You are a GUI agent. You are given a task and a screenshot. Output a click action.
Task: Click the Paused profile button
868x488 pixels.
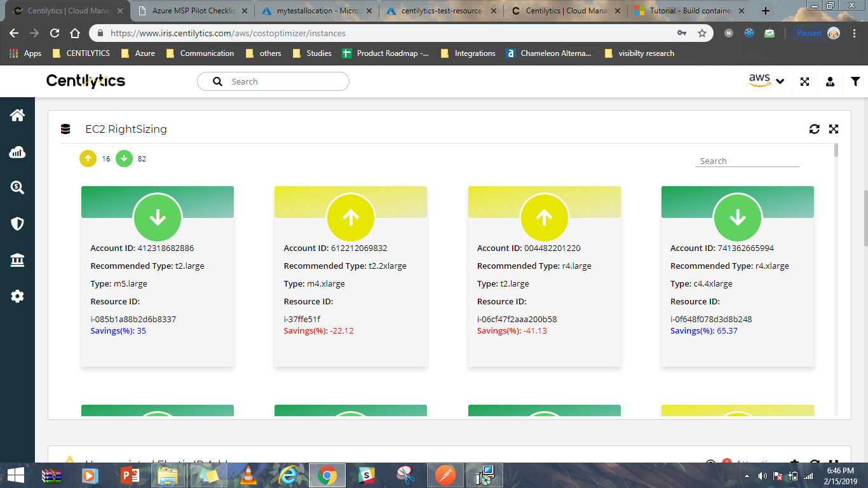click(x=818, y=33)
